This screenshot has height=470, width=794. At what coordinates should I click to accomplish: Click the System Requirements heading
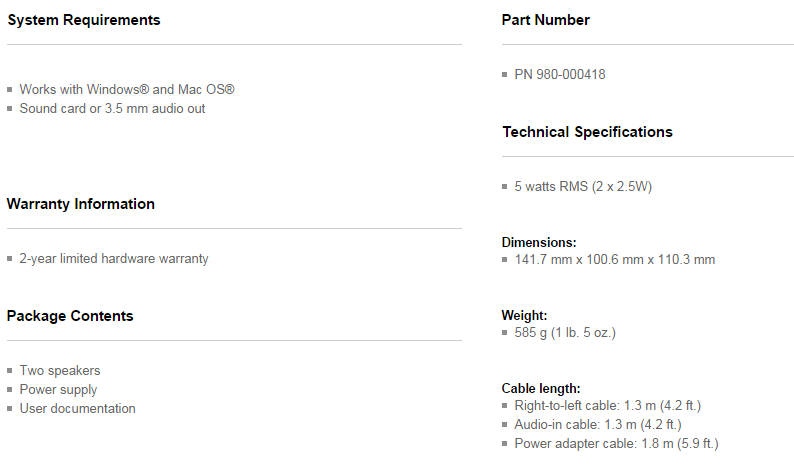pyautogui.click(x=83, y=20)
